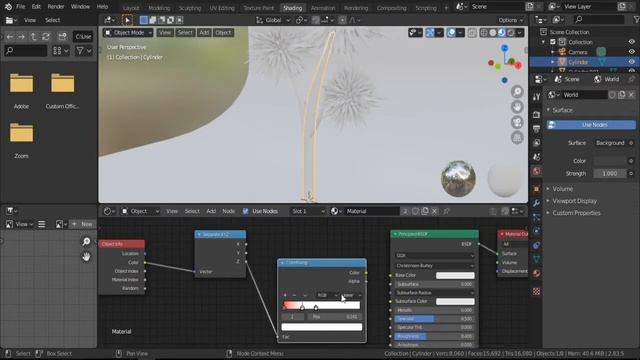This screenshot has height=360, width=640.
Task: Adjust the Specular slider in Principled BSDF
Action: 434,319
